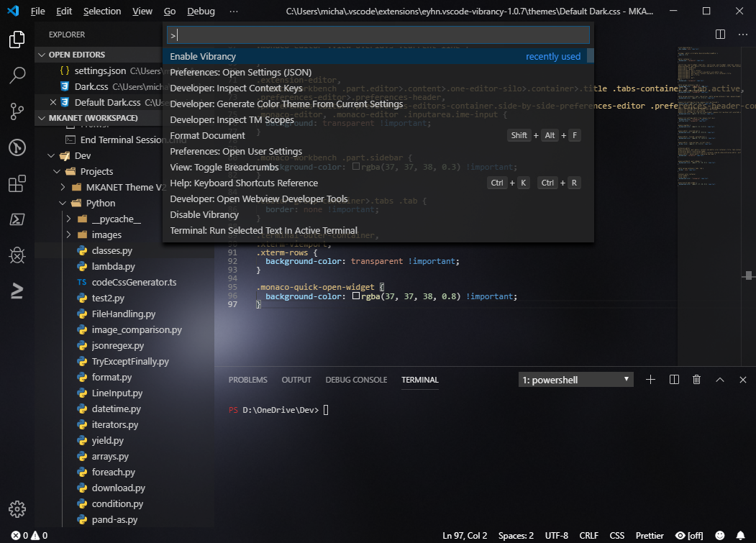The height and width of the screenshot is (543, 756).
Task: Click the rgba color swatch on line 96
Action: 356,296
